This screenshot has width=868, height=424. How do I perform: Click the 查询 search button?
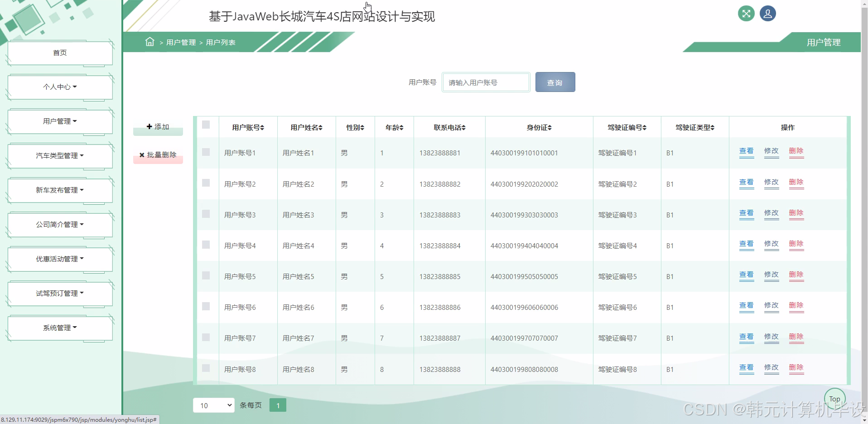[x=555, y=82]
